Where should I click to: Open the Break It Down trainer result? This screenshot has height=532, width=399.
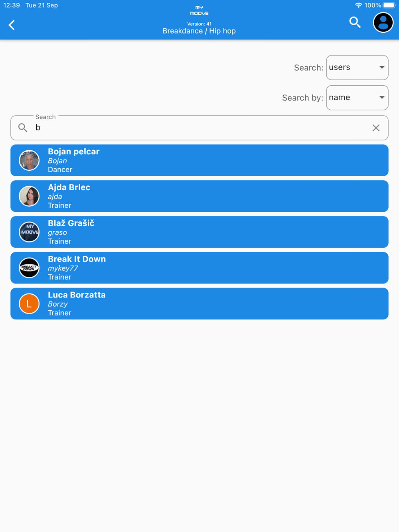point(199,268)
